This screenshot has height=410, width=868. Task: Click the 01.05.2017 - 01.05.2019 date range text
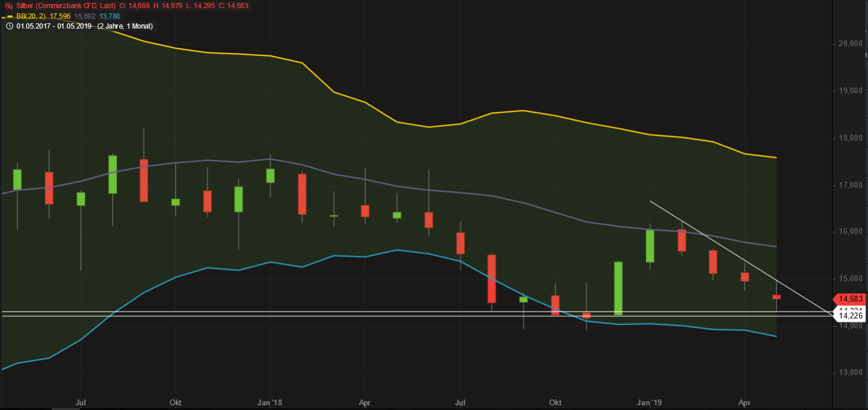(54, 26)
